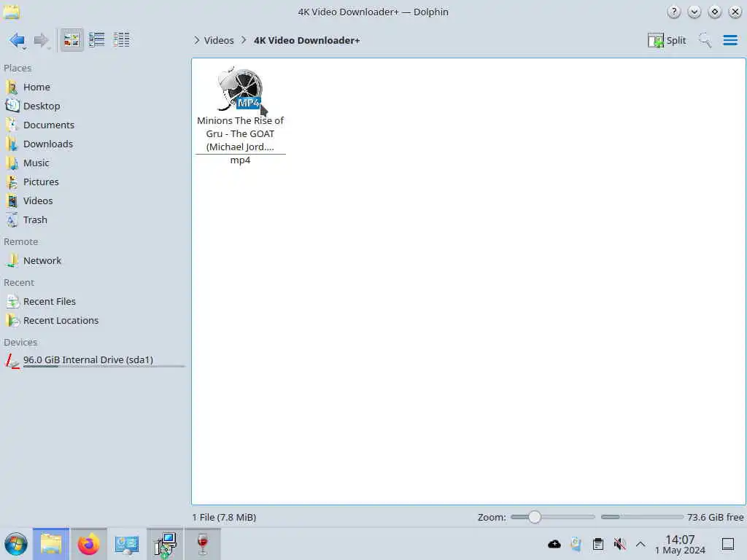Click the Dolphin folder icon in title bar
Screen dimensions: 747x560
12,12
